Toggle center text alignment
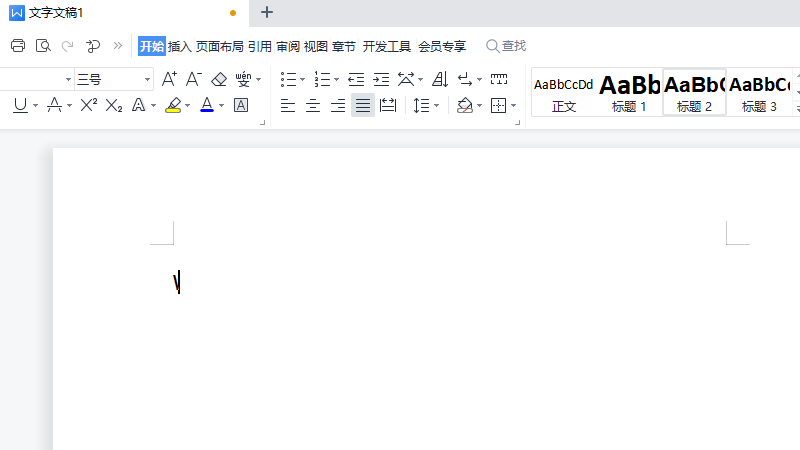 [x=313, y=105]
